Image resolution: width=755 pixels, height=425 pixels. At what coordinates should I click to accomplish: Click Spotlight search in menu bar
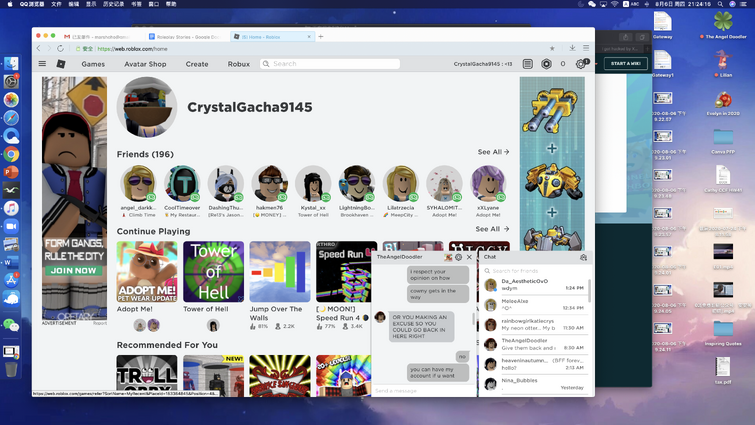[x=720, y=4]
